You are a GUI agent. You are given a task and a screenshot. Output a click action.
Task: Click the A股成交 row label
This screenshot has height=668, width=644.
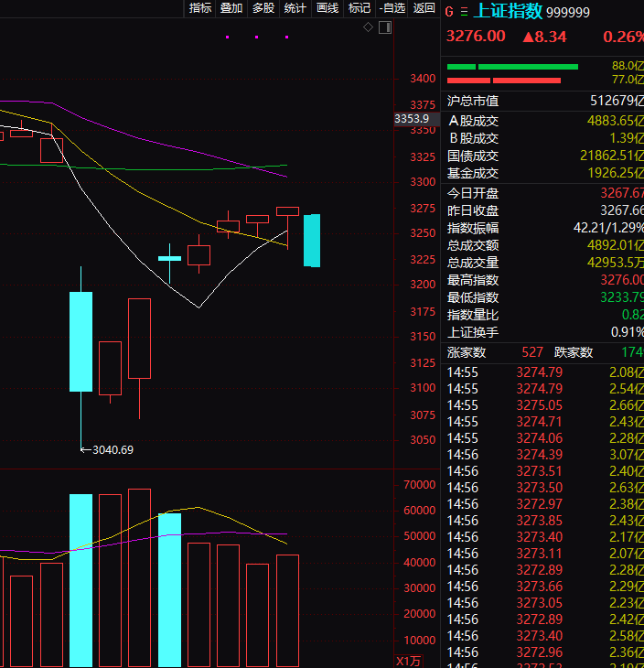tap(473, 121)
